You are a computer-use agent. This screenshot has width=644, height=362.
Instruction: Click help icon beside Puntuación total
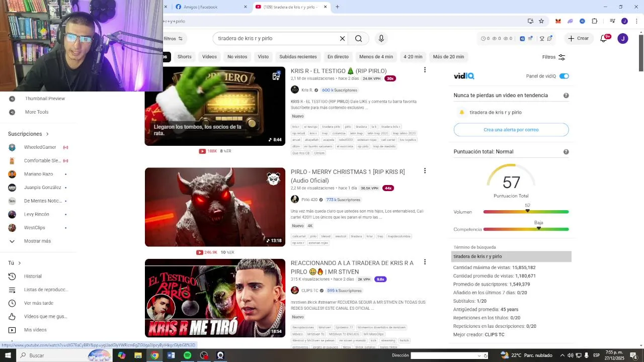click(x=566, y=152)
